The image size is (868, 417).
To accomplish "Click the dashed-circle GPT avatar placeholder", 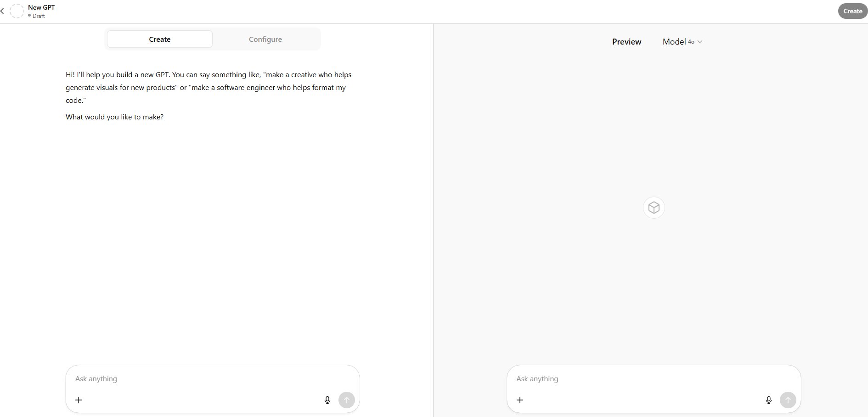I will tap(17, 11).
